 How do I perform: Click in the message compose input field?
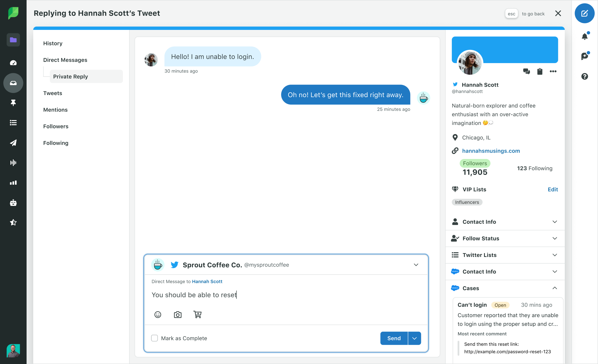pos(286,295)
